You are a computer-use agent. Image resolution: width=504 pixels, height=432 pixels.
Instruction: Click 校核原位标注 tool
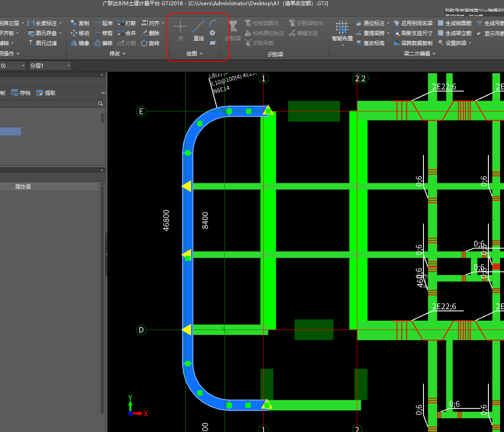(x=265, y=33)
